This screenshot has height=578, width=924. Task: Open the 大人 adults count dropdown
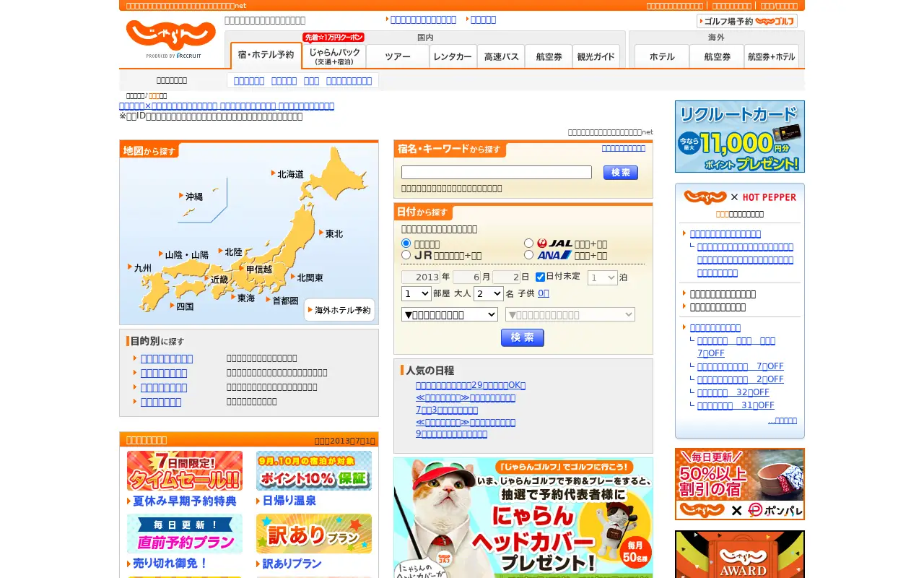tap(489, 293)
